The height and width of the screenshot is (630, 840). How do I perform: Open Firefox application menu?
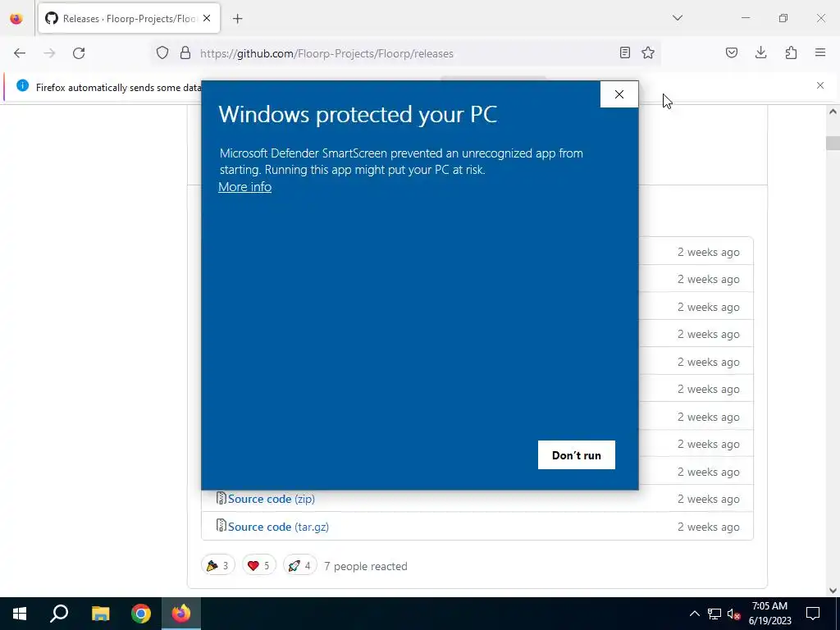820,52
